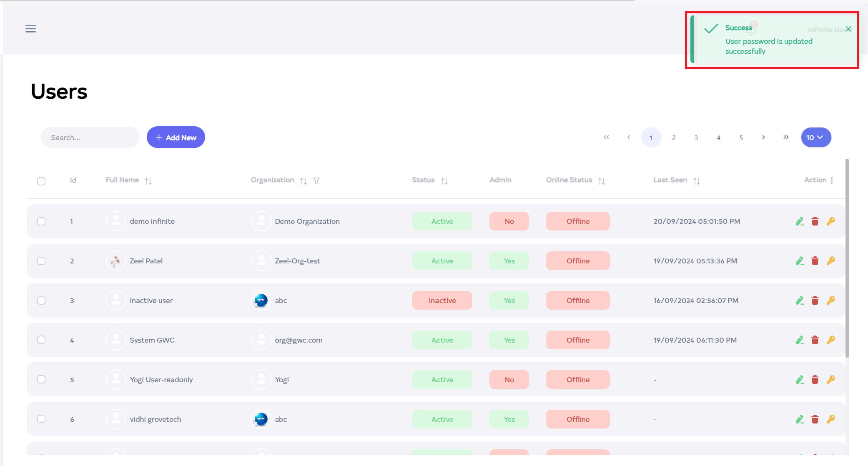Image resolution: width=868 pixels, height=466 pixels.
Task: Tick checkbox for Yogi User-readonly
Action: 41,380
